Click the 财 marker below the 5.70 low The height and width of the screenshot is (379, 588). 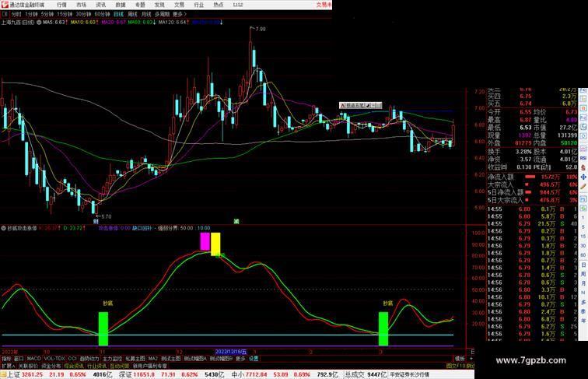pos(96,221)
